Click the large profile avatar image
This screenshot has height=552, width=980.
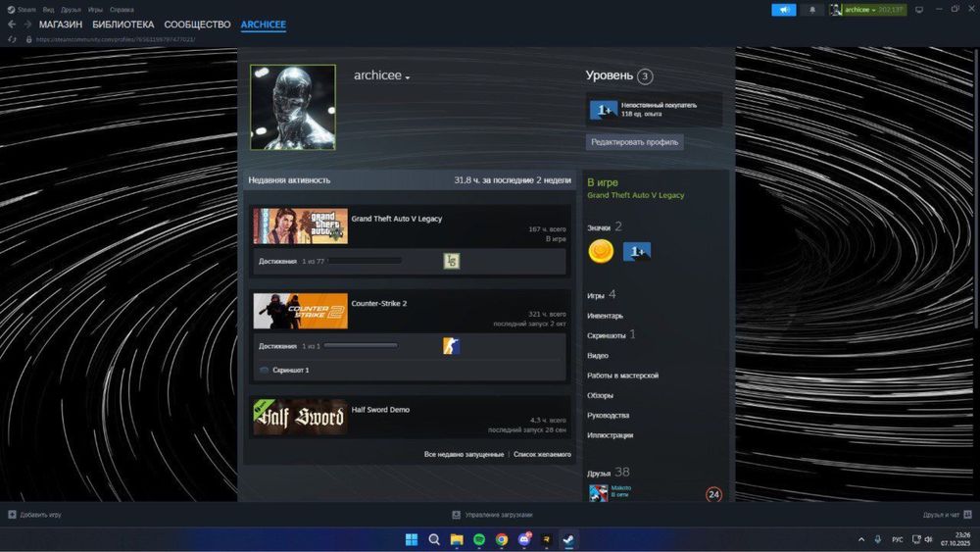click(293, 108)
